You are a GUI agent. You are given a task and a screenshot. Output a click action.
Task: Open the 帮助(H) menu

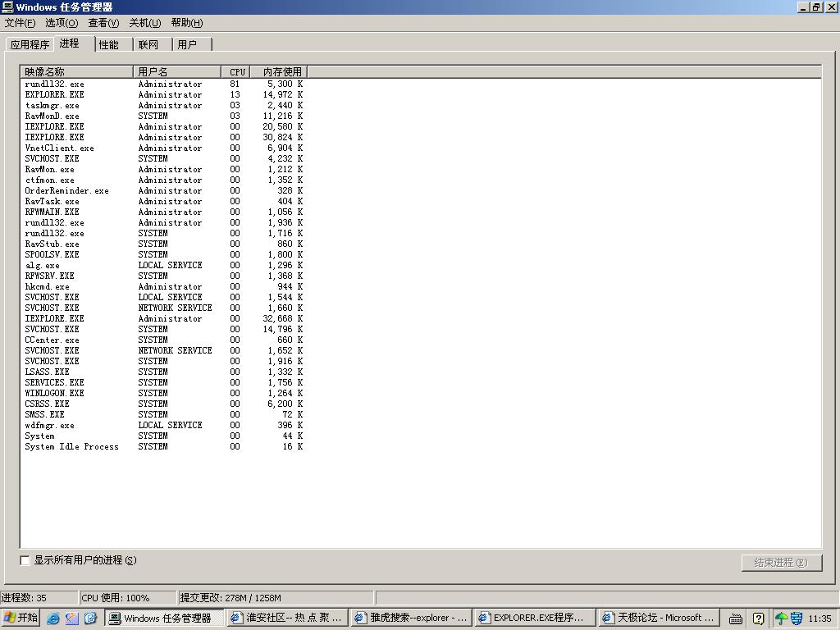[x=187, y=22]
